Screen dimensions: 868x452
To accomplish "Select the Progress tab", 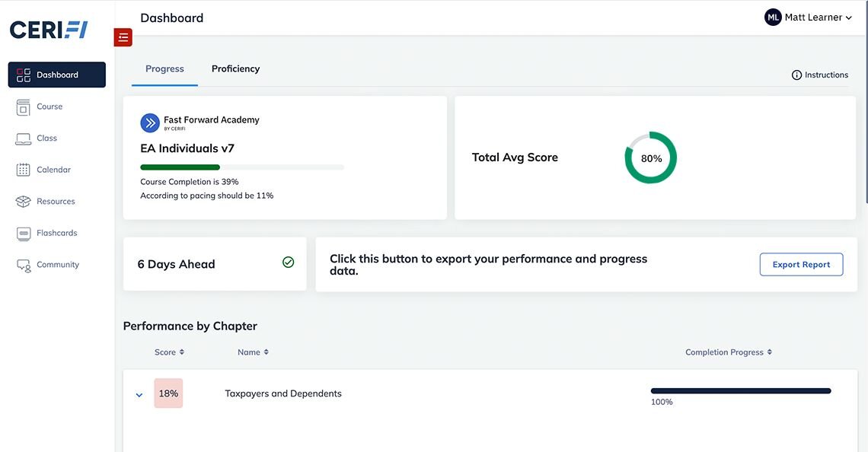I will 164,69.
